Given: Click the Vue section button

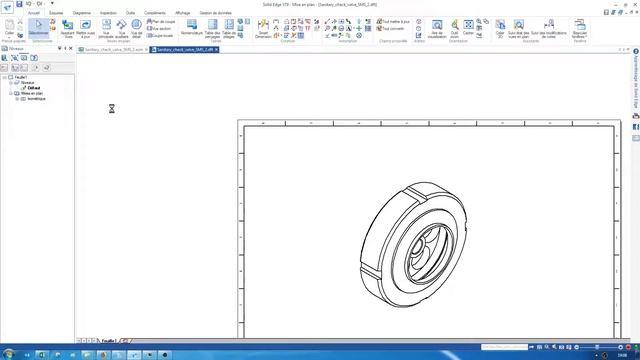Looking at the screenshot, I should click(159, 29).
